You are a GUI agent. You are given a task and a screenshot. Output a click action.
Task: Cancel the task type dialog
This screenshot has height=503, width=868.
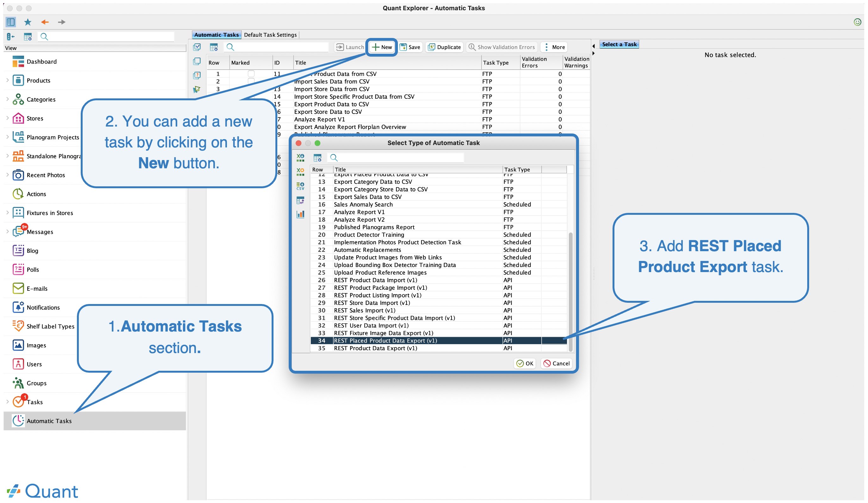[x=557, y=363]
